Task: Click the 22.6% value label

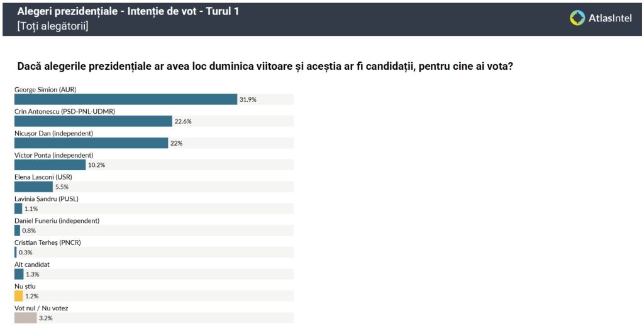Action: point(183,121)
